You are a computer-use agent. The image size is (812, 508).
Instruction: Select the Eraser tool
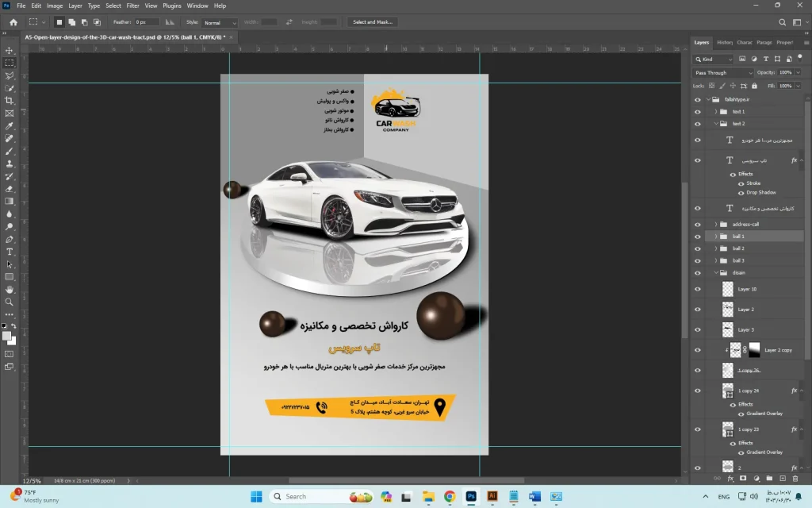tap(10, 189)
